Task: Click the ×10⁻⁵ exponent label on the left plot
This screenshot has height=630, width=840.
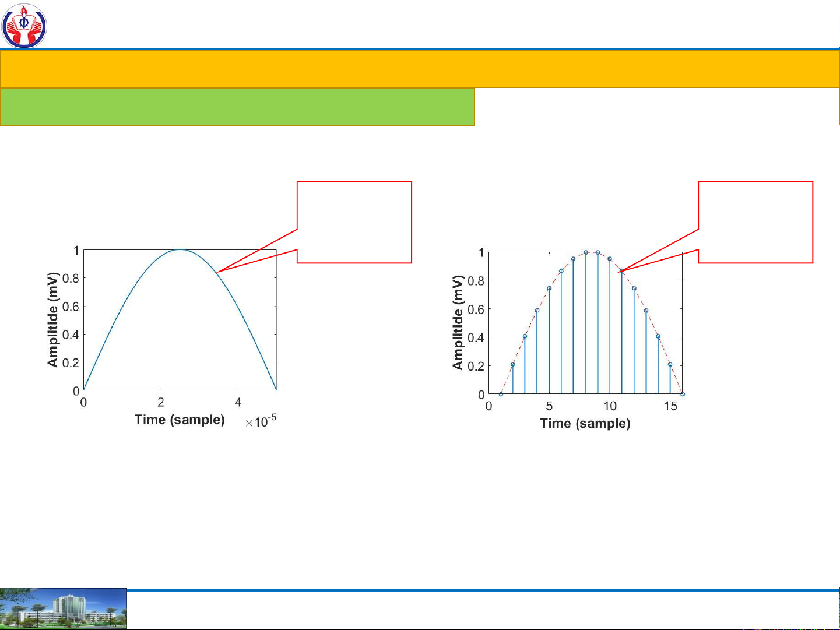Action: [x=261, y=421]
